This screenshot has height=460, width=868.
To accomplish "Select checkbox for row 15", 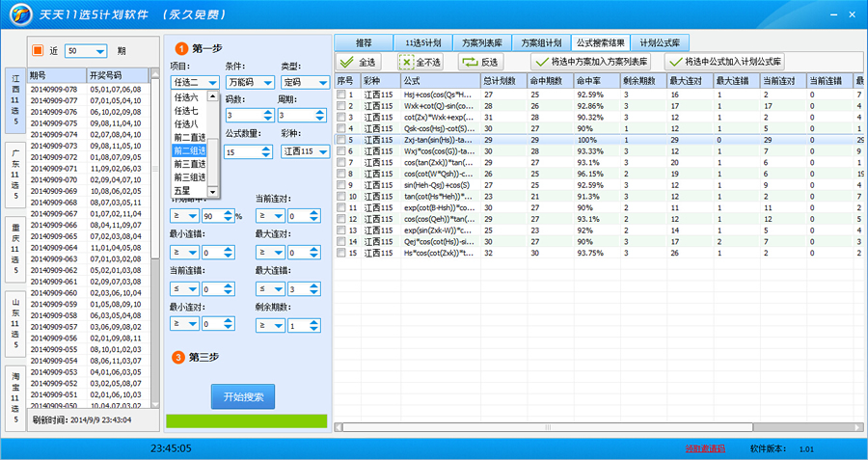I will (x=340, y=253).
